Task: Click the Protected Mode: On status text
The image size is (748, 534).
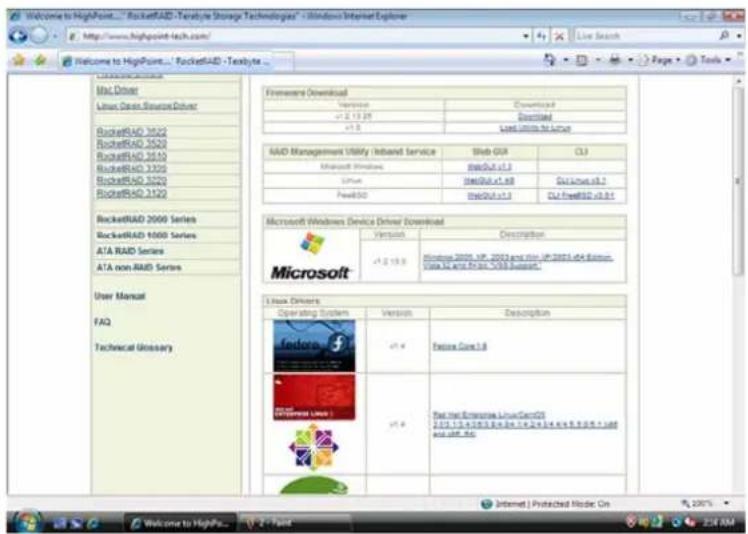Action: (571, 504)
